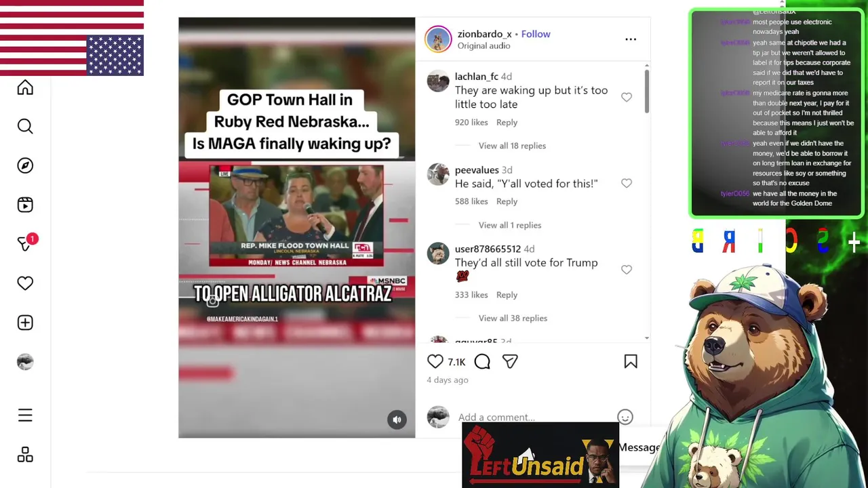Open the Home icon in sidebar
The height and width of the screenshot is (488, 868).
[25, 87]
